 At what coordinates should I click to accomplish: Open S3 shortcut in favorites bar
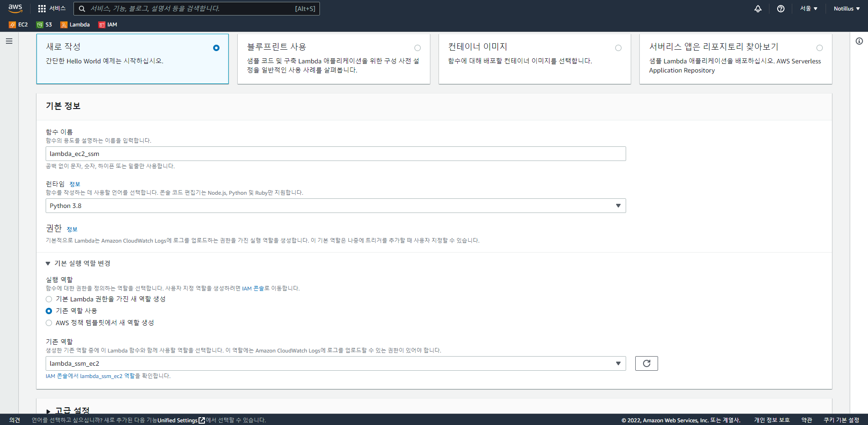point(44,25)
